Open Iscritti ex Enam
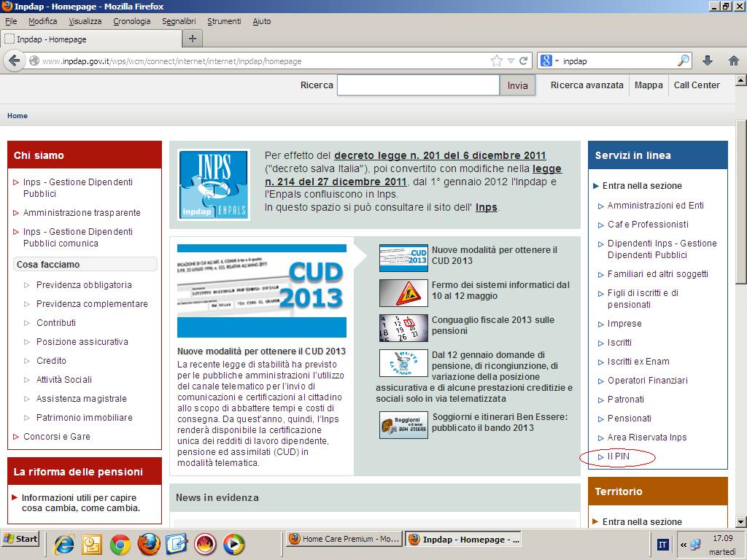747x560 pixels. (x=638, y=362)
